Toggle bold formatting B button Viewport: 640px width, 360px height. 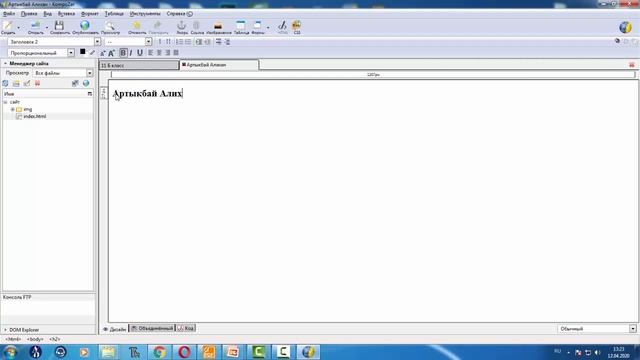[x=123, y=53]
